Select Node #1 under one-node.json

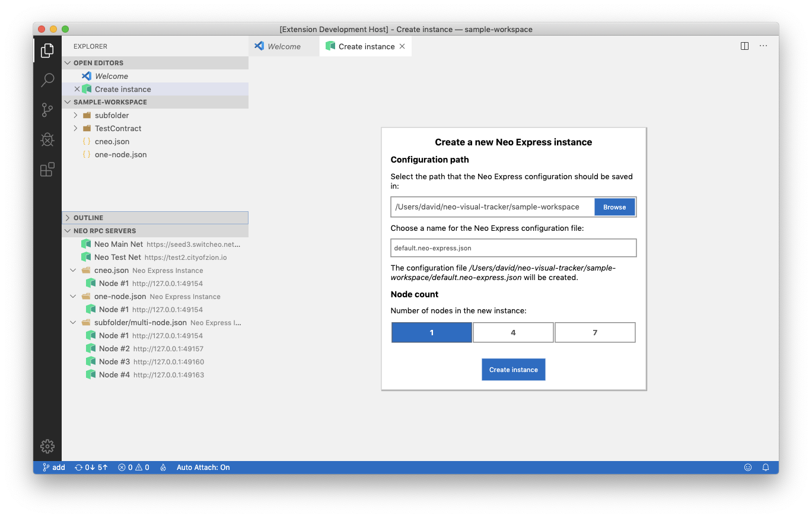pyautogui.click(x=155, y=309)
